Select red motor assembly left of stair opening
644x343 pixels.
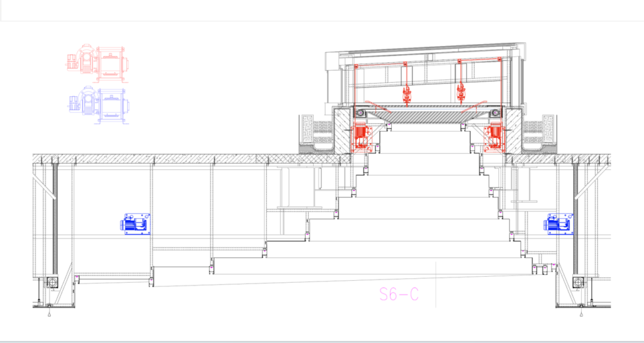click(363, 137)
